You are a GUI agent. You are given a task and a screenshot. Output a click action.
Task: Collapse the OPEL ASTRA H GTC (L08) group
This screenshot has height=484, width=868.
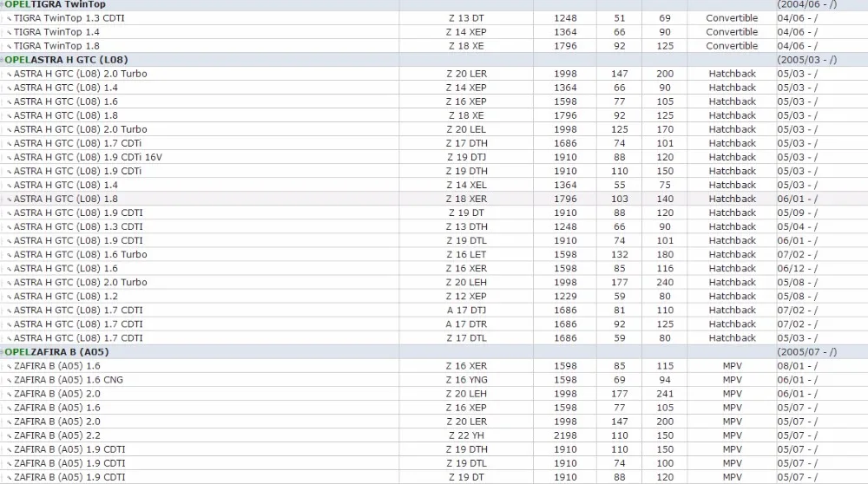coord(3,60)
